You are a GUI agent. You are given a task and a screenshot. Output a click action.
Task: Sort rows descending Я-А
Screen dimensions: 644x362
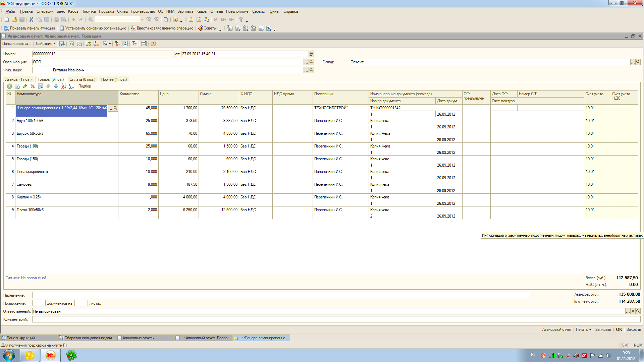(71, 86)
